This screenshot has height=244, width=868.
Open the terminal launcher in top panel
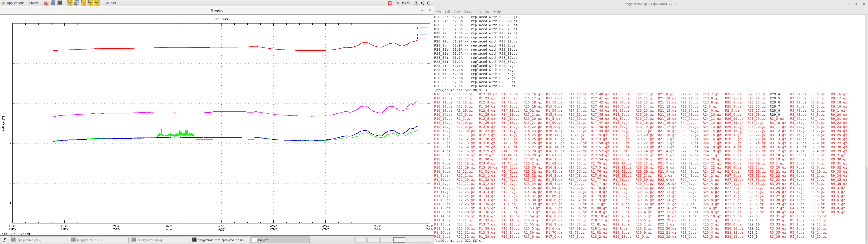tap(60, 3)
